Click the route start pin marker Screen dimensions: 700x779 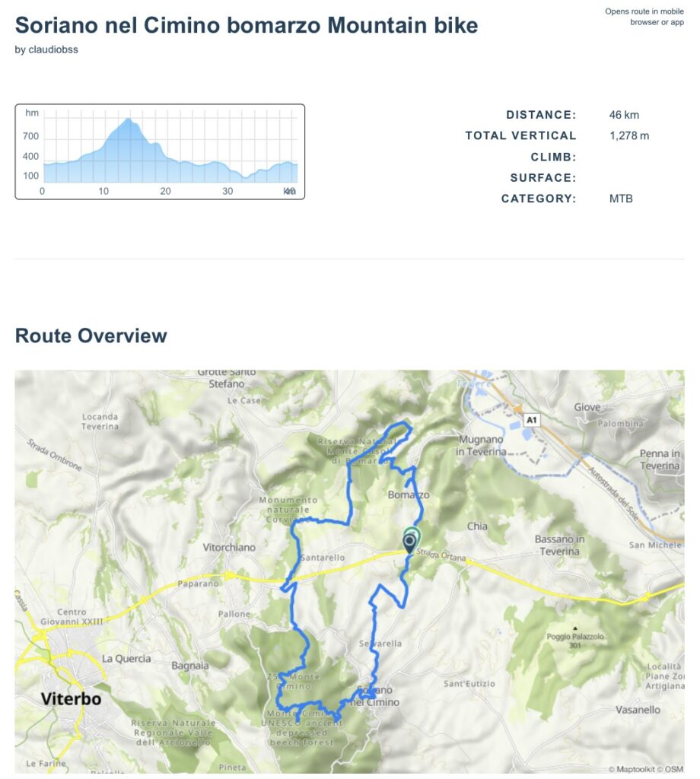tap(410, 542)
